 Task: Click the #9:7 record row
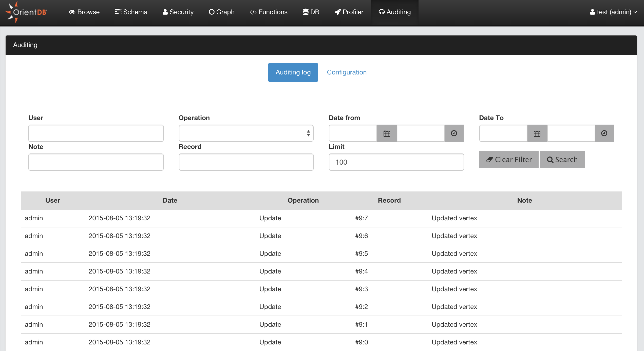pyautogui.click(x=361, y=218)
